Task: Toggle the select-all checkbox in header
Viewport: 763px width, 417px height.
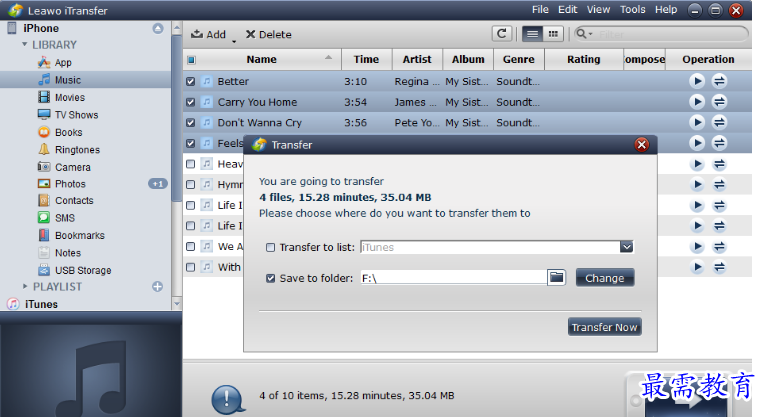Action: pyautogui.click(x=191, y=60)
